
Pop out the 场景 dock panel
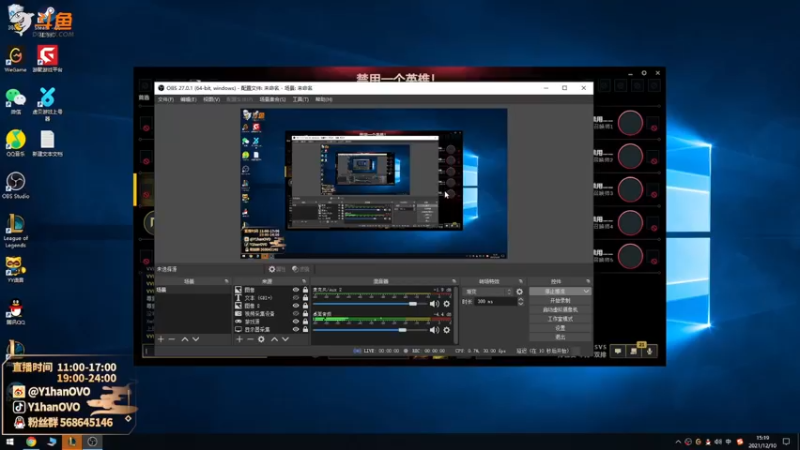(227, 281)
